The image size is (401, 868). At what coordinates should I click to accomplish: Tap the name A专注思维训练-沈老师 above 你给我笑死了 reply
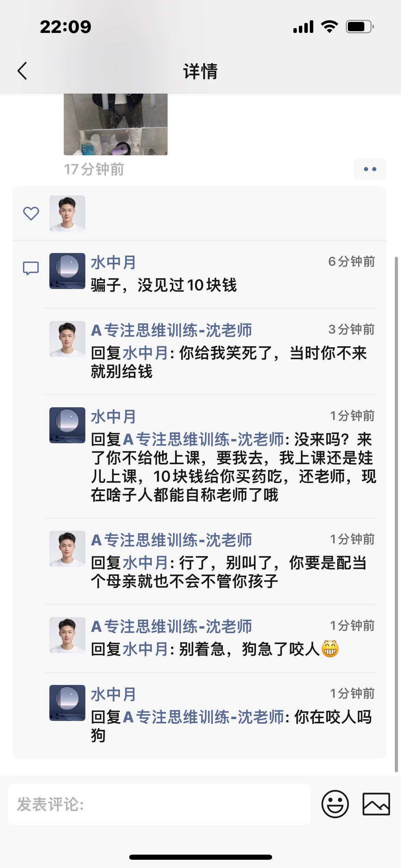171,330
